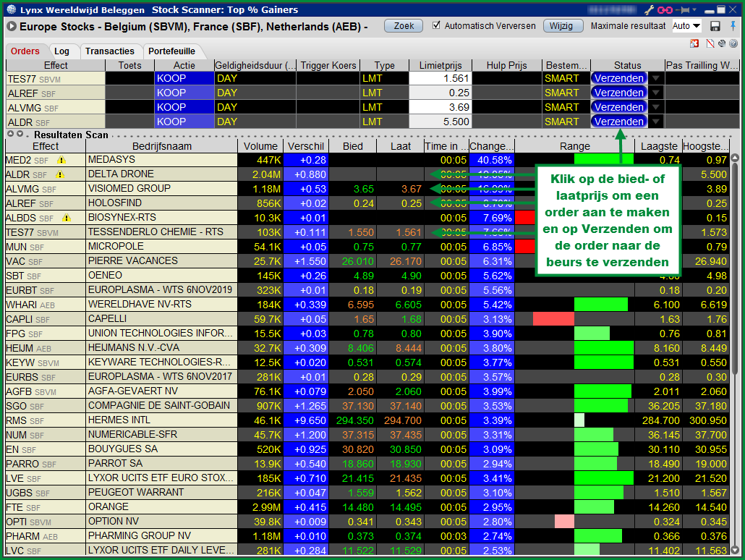Click the floppy disk save icon
745x560 pixels.
click(715, 26)
